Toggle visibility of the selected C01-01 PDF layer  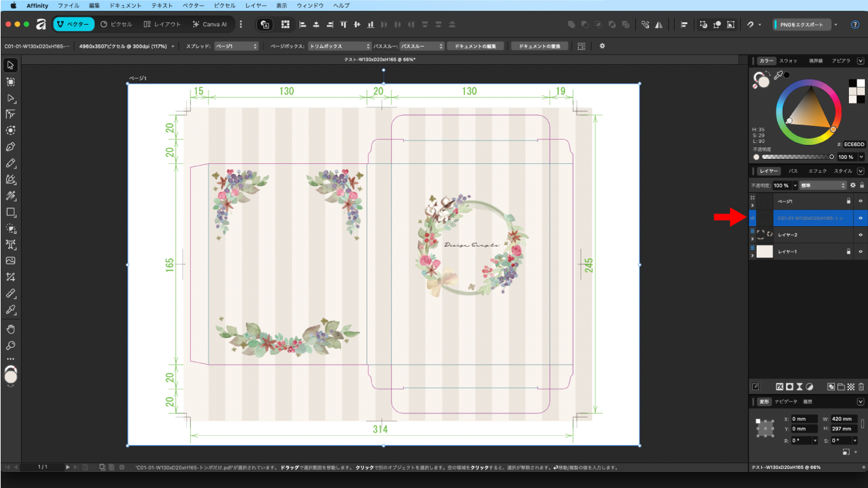point(861,218)
